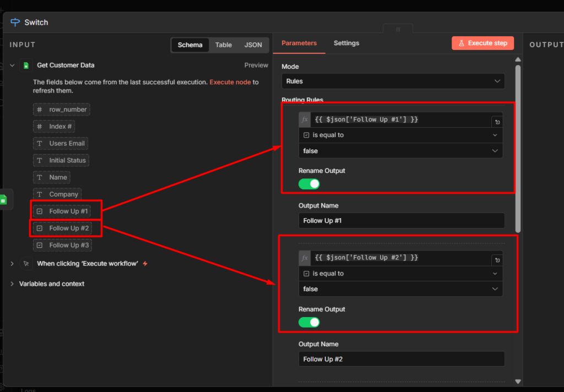Click Output Name field containing Follow Up #1
The image size is (564, 392).
(401, 221)
